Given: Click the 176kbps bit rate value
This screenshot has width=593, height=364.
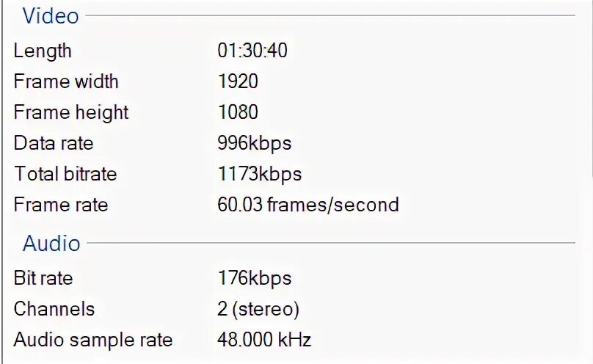Looking at the screenshot, I should pyautogui.click(x=254, y=278).
